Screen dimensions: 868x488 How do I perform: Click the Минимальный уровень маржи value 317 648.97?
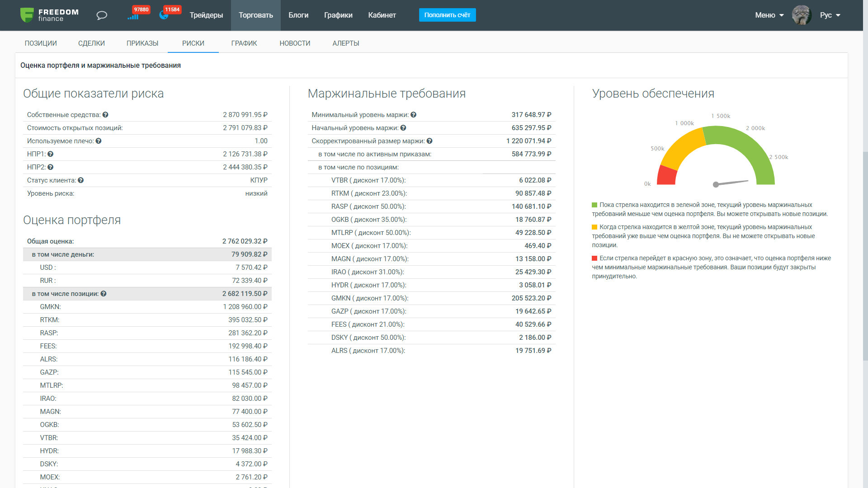point(531,115)
